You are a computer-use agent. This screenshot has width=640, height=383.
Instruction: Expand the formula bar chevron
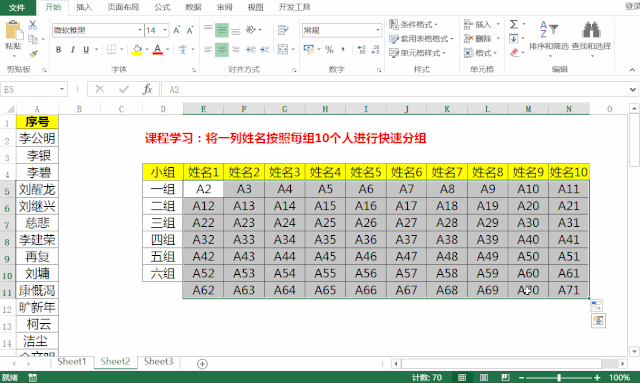[x=633, y=89]
